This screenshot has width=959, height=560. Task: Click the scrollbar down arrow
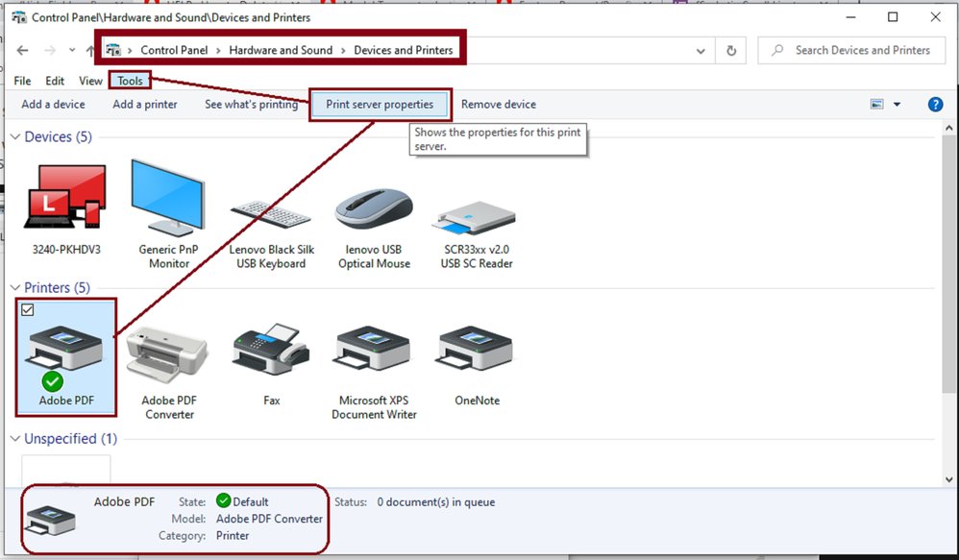coord(948,480)
